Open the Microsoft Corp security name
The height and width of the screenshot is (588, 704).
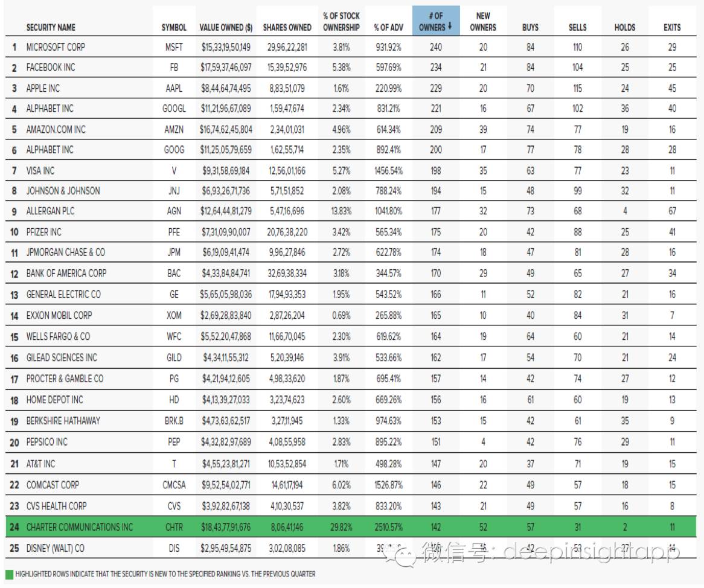click(56, 47)
